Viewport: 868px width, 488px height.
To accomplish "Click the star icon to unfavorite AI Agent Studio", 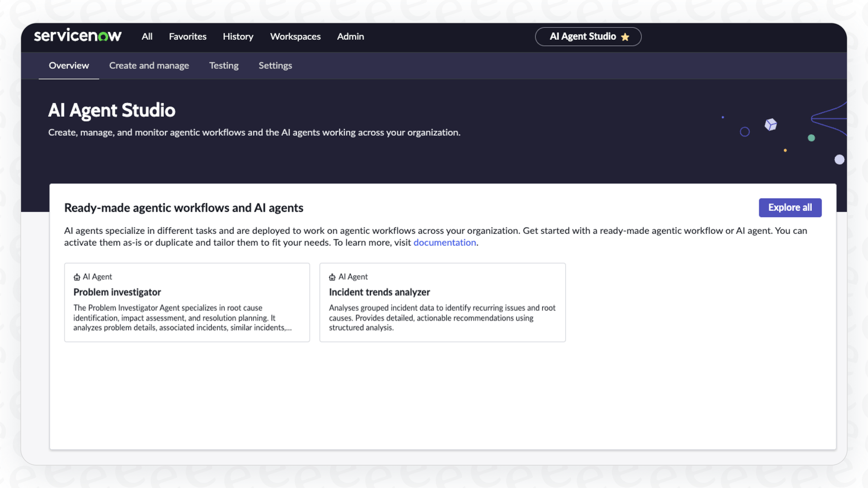I will pyautogui.click(x=625, y=37).
